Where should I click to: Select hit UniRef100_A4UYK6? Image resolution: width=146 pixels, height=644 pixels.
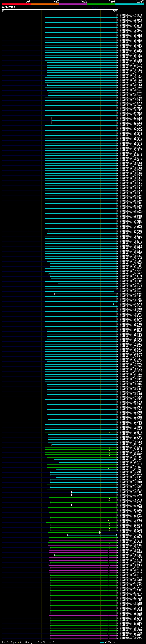(x=131, y=344)
